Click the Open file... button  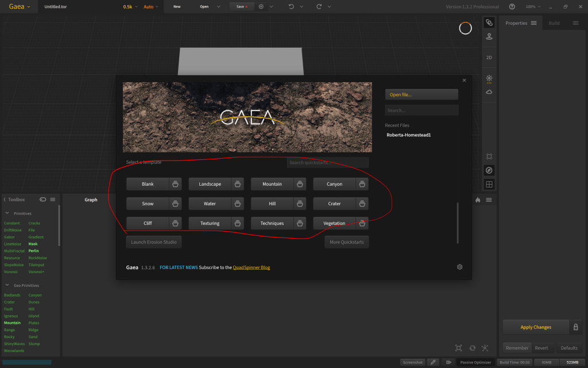[421, 95]
